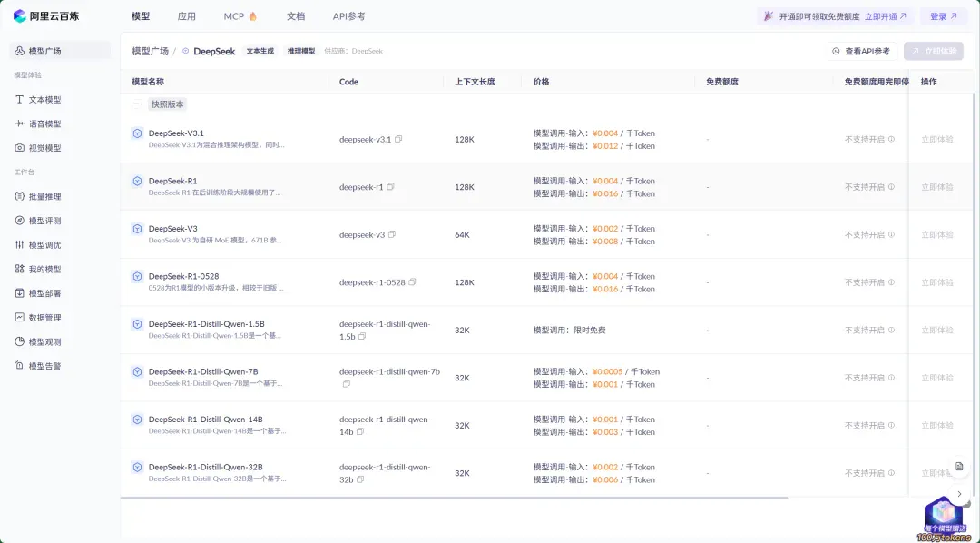Image resolution: width=980 pixels, height=543 pixels.
Task: Copy the deepseek-r1-0528 code
Action: click(x=412, y=282)
